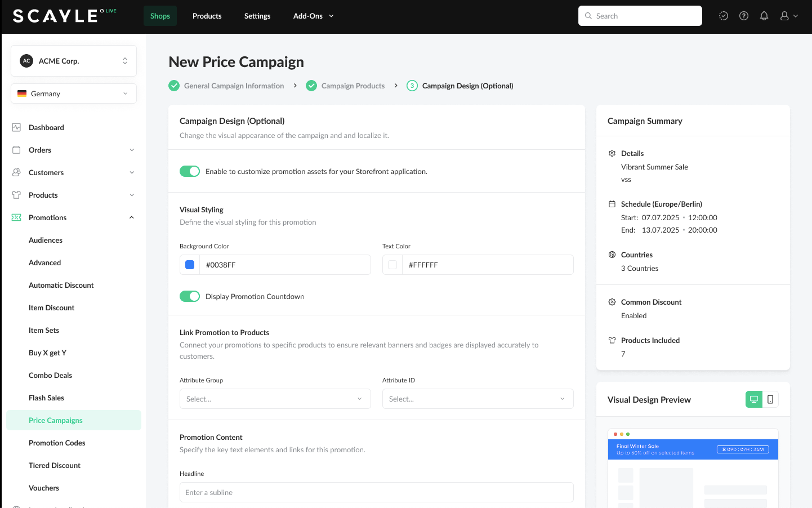812x508 pixels.
Task: Go to the Settings top menu
Action: click(x=257, y=16)
